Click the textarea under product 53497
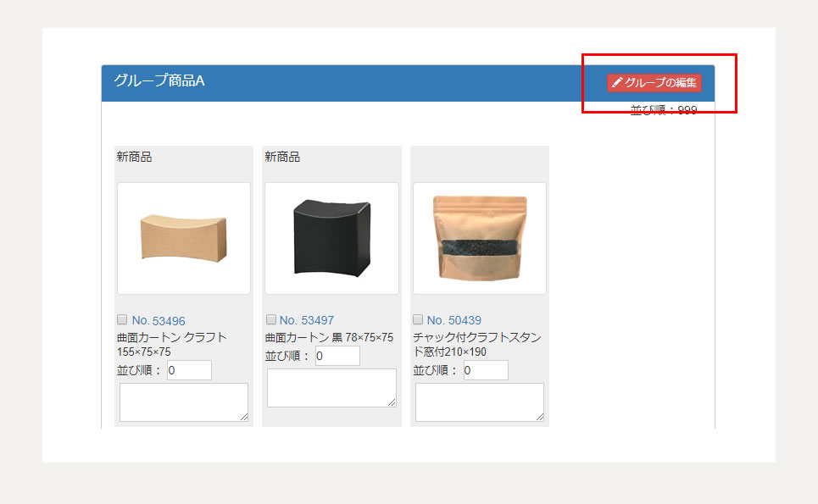The image size is (818, 504). click(331, 388)
